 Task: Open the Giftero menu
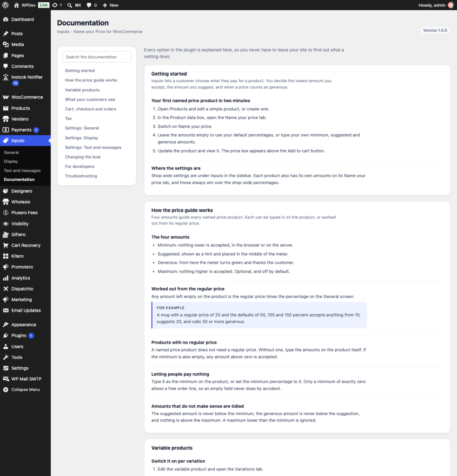[x=25, y=235]
